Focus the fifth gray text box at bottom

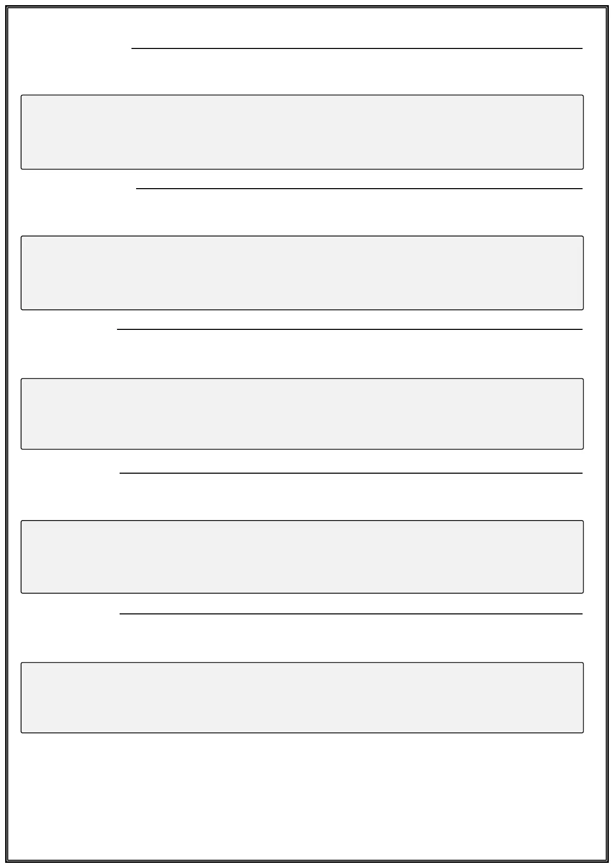point(302,697)
